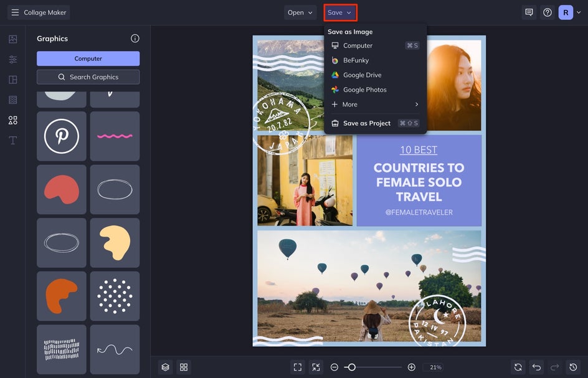This screenshot has height=378, width=588.
Task: Add the white dashed lines graphic
Action: coord(62,349)
